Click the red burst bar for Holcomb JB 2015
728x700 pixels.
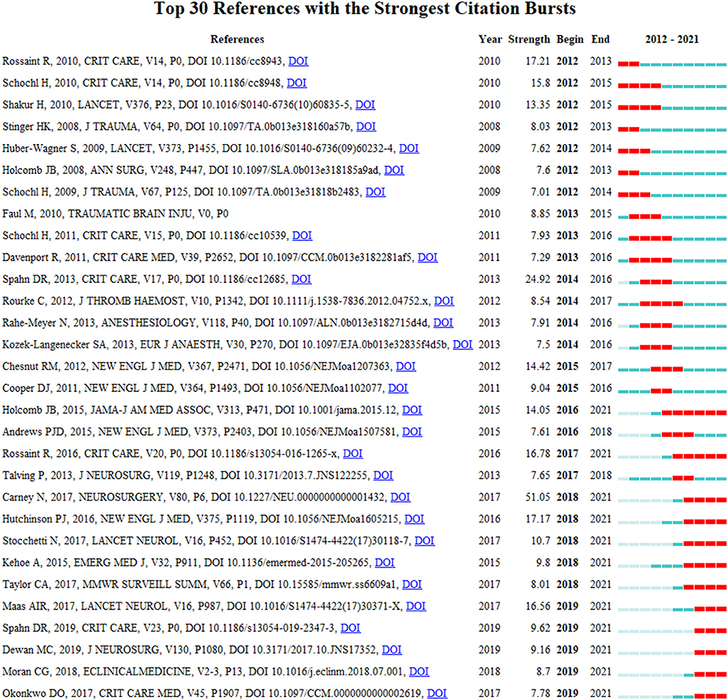[x=694, y=413]
